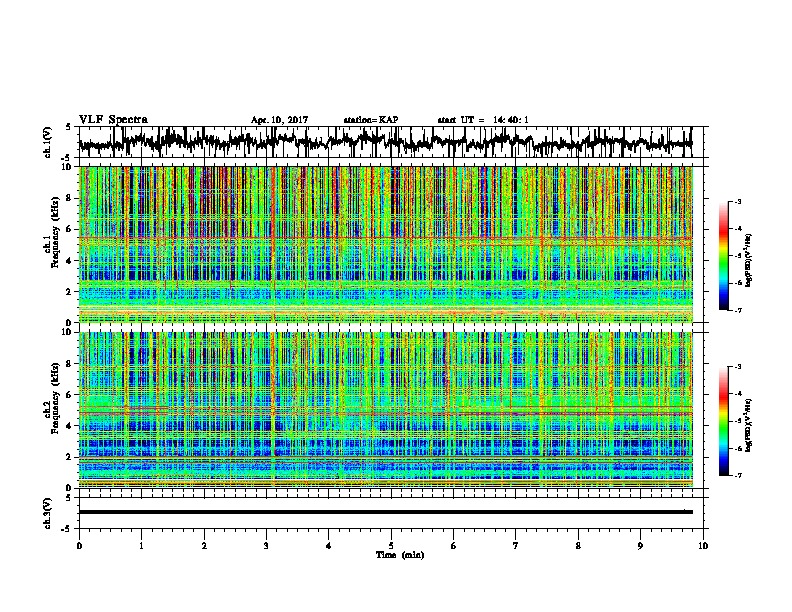
Task: Click the time axis tick label "2"
Action: pos(204,546)
